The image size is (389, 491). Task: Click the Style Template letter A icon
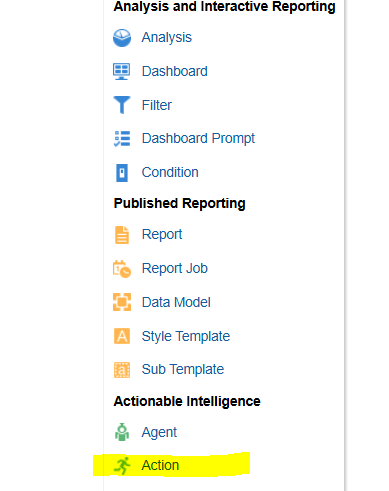pyautogui.click(x=122, y=336)
